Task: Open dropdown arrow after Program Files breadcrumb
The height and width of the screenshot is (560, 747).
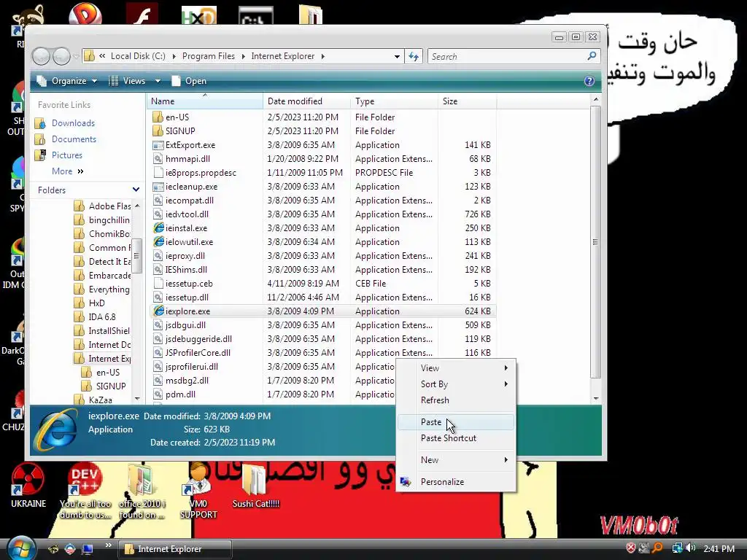Action: 244,56
